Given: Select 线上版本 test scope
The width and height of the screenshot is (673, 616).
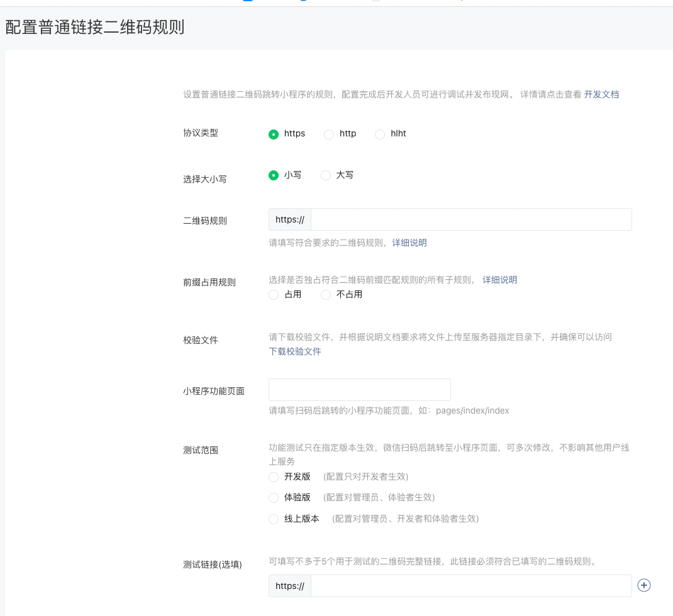Looking at the screenshot, I should [274, 519].
